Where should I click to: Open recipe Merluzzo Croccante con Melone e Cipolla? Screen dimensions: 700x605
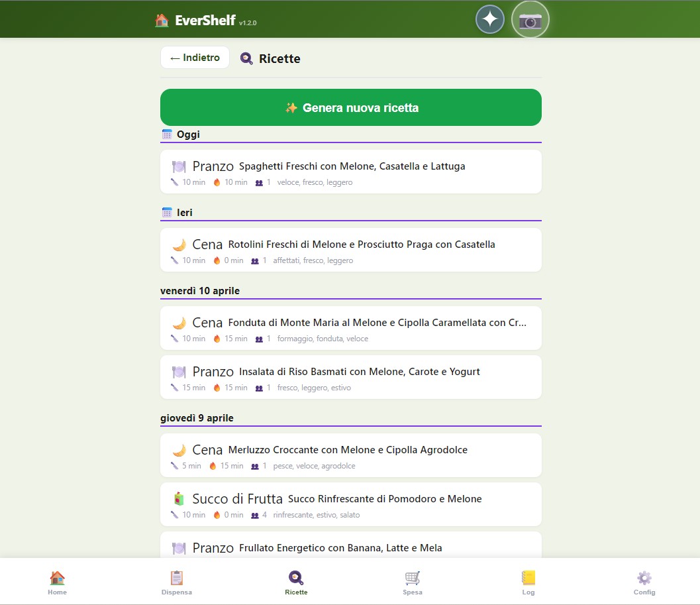(351, 455)
